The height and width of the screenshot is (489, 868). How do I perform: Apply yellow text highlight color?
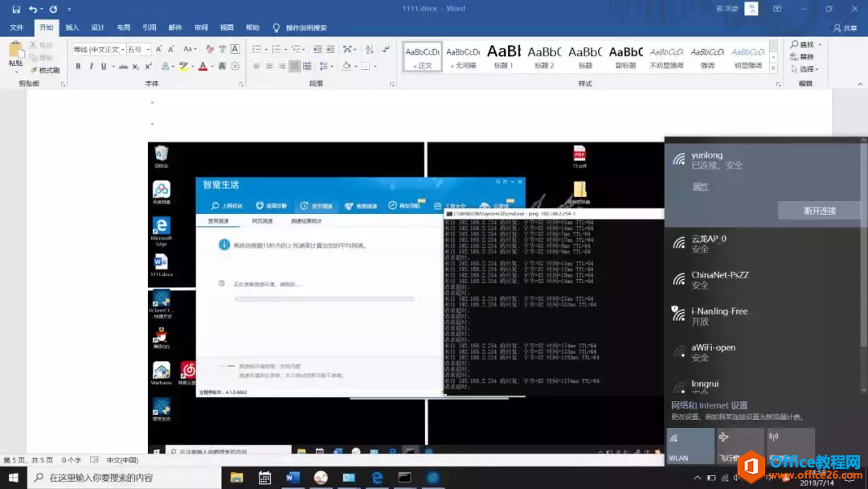coord(183,67)
